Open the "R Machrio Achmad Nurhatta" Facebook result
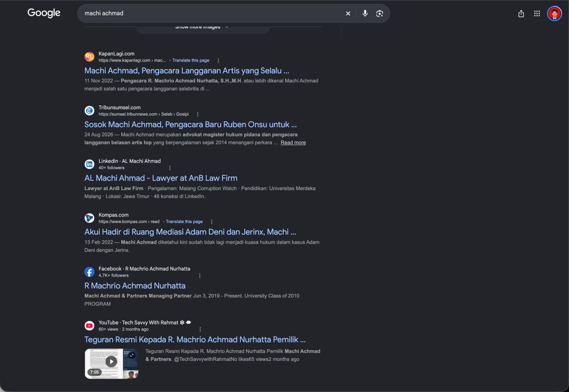 [135, 286]
